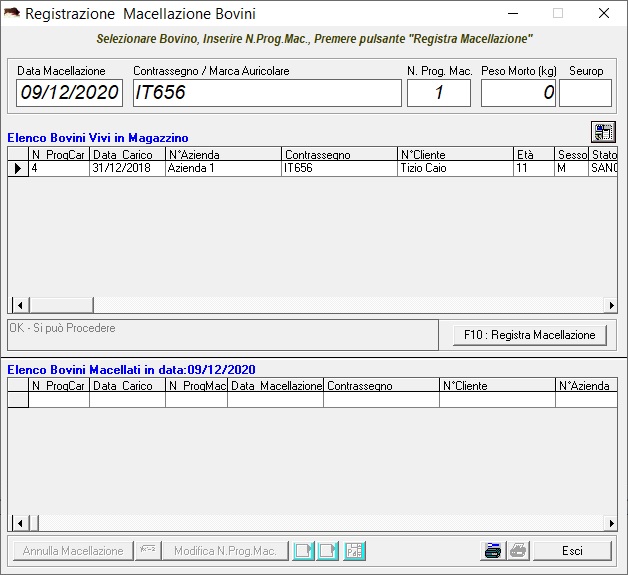Export the list with the PDF icon
628x575 pixels.
click(354, 551)
